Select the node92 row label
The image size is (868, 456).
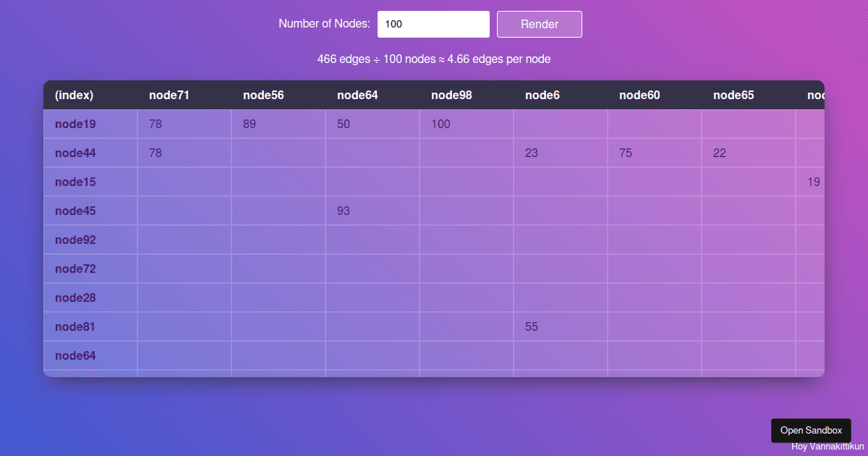(75, 240)
